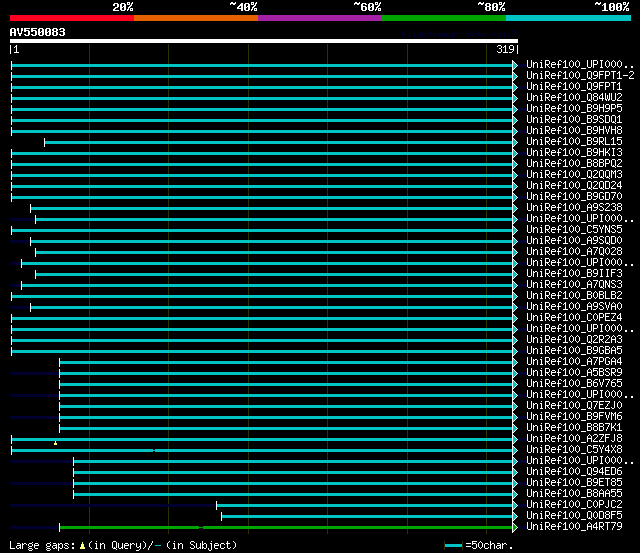Screen dimensions: 640x553
Task: Click the green ~80% identity legend segment
Action: [444, 18]
